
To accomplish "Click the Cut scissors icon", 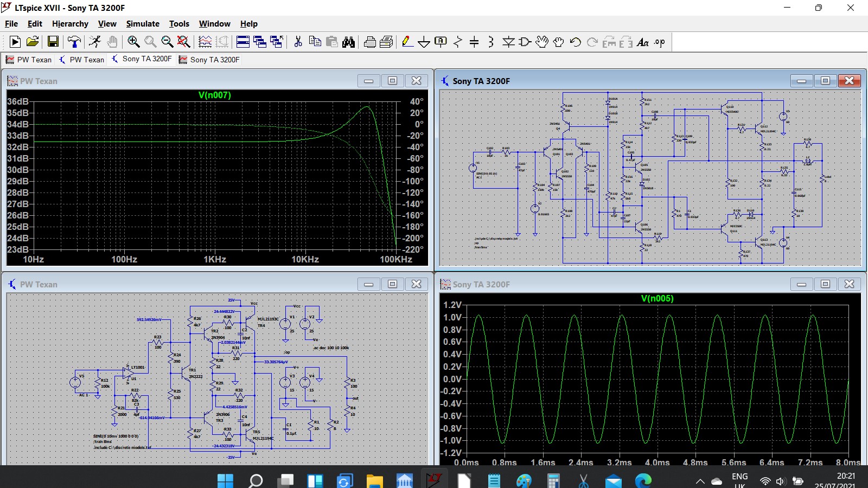I will 298,42.
